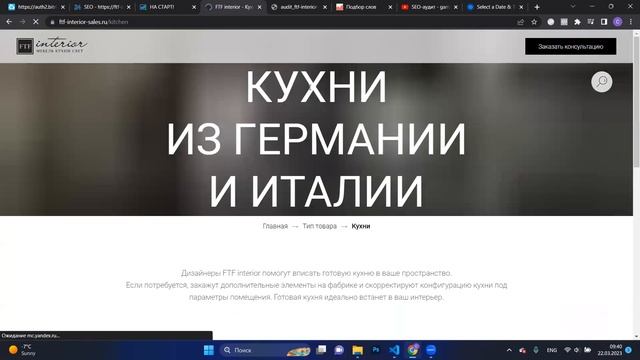Open the white circle extension icon
The height and width of the screenshot is (360, 640).
[551, 22]
